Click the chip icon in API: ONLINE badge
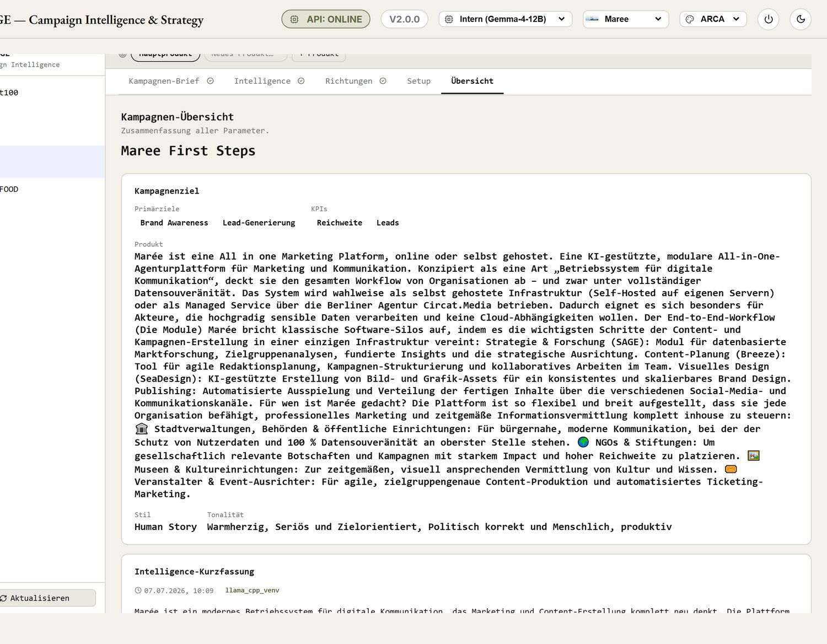 tap(294, 19)
